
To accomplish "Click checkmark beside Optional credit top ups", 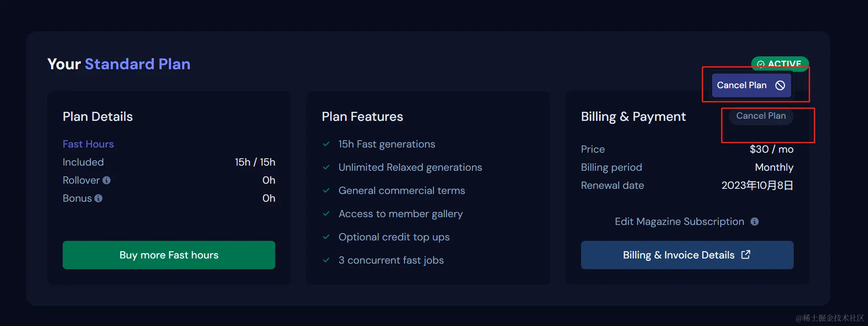I will pos(326,237).
